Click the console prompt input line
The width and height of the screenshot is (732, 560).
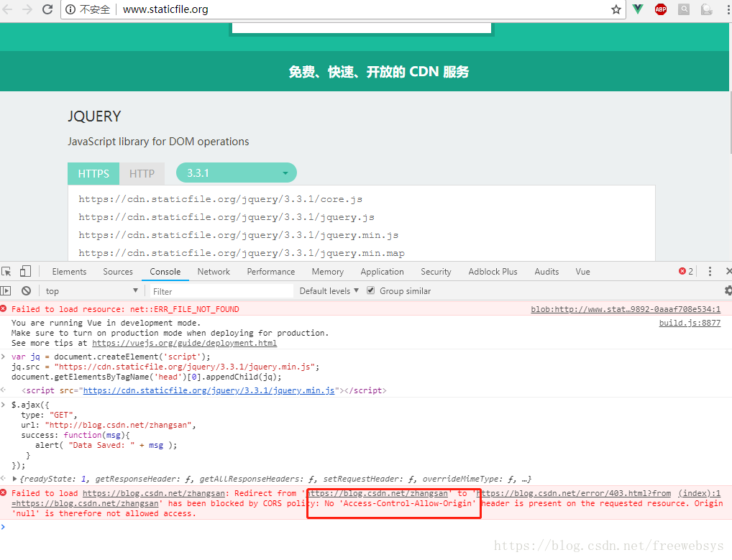tap(366, 527)
